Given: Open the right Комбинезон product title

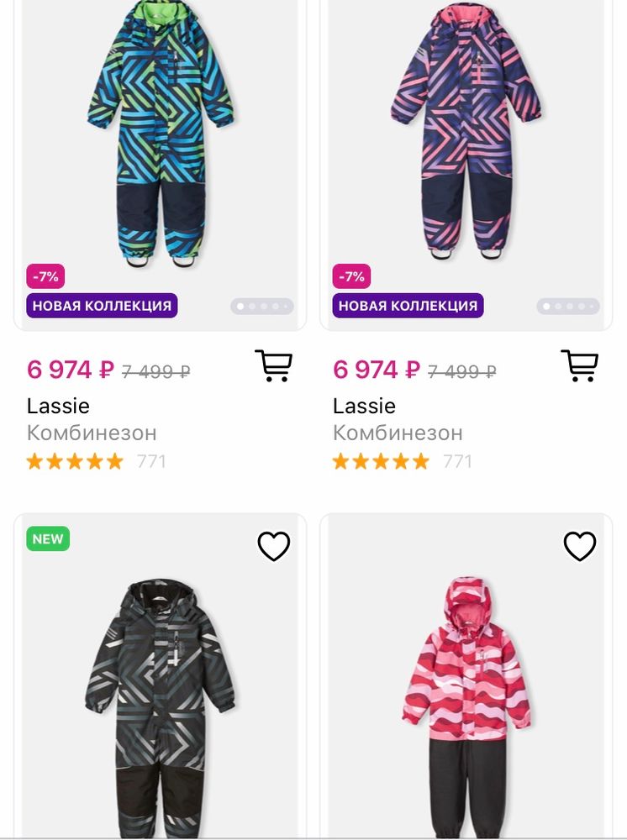Looking at the screenshot, I should pos(398,433).
